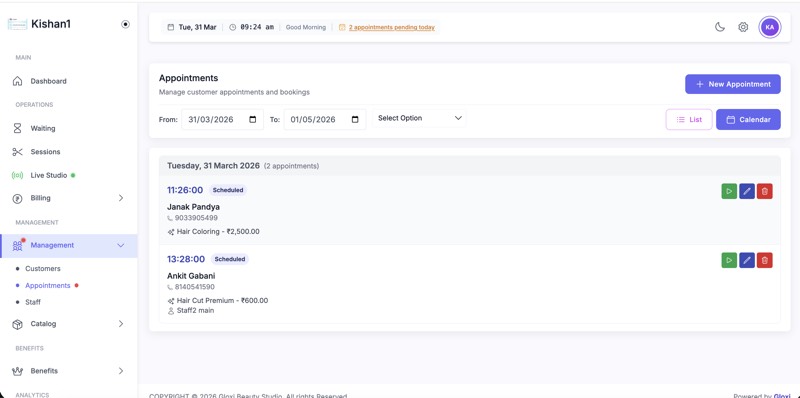This screenshot has height=398, width=800.
Task: Expand the Catalog submenu chevron
Action: [x=121, y=324]
